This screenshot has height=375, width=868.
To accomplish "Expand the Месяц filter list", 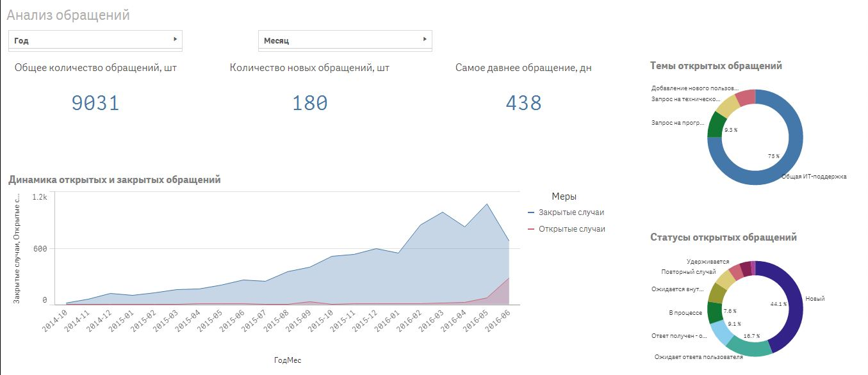I will [345, 40].
